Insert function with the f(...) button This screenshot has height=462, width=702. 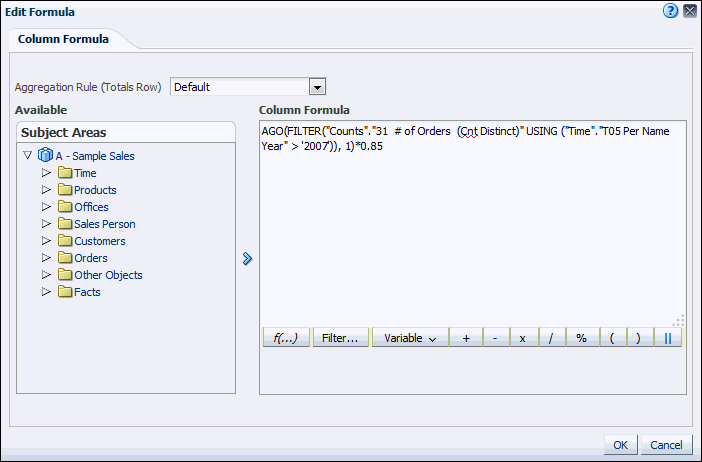tap(286, 338)
